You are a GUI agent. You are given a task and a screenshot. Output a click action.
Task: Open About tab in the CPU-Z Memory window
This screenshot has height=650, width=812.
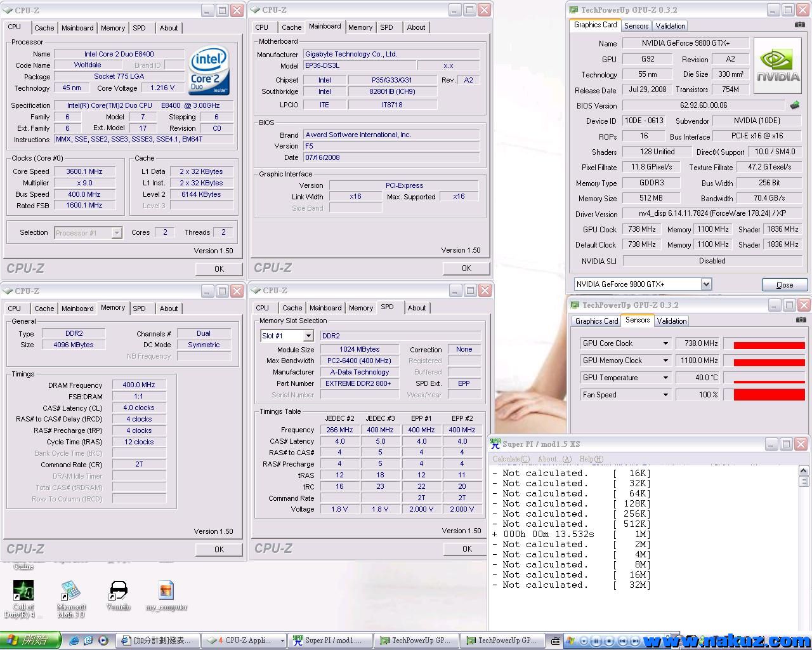click(169, 308)
